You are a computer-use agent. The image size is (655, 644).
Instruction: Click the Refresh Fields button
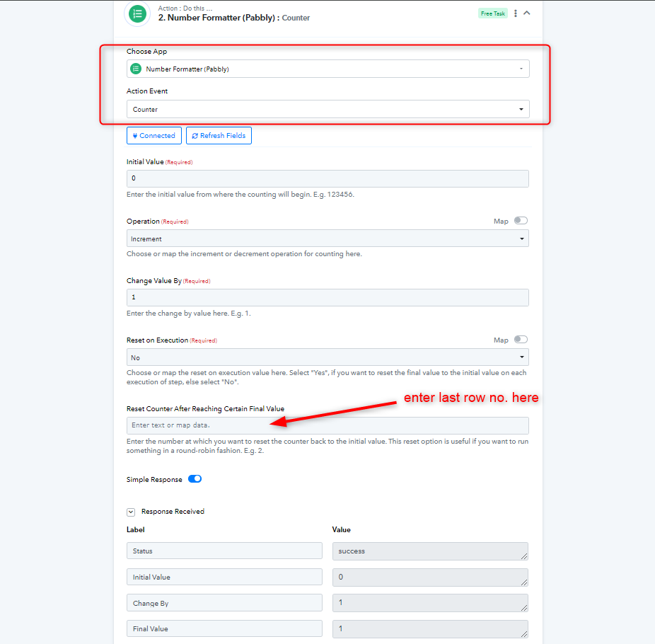point(219,135)
